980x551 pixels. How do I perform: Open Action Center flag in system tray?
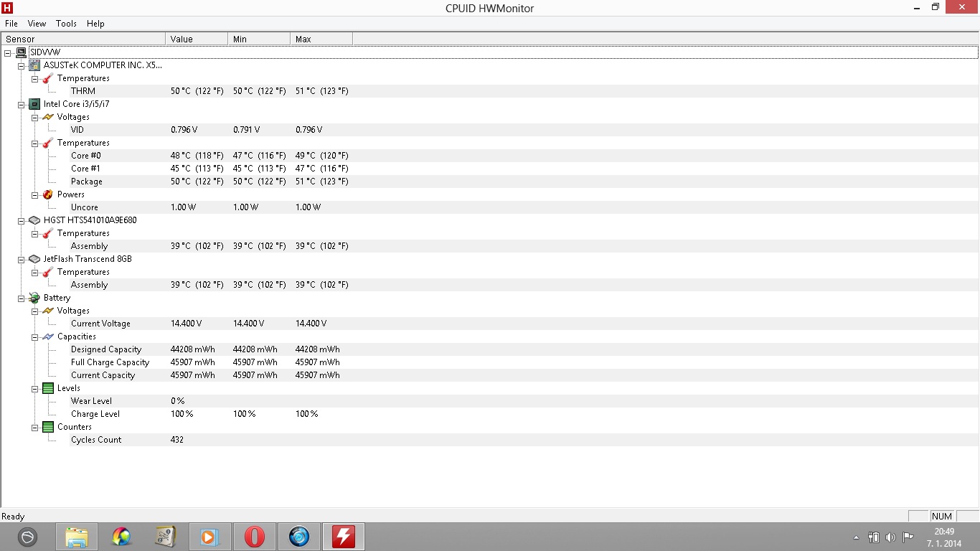[908, 537]
